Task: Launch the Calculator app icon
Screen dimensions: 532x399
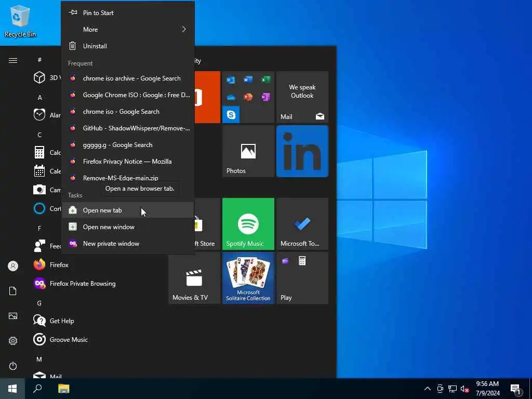Action: click(39, 152)
